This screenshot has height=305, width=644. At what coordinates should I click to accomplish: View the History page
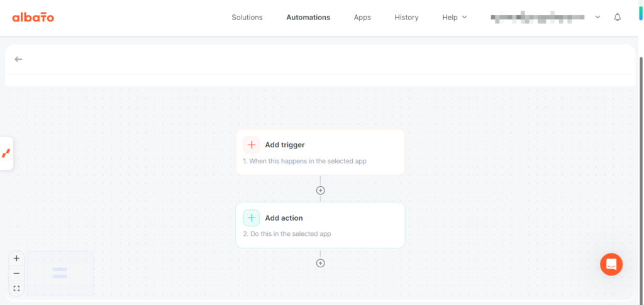click(406, 17)
